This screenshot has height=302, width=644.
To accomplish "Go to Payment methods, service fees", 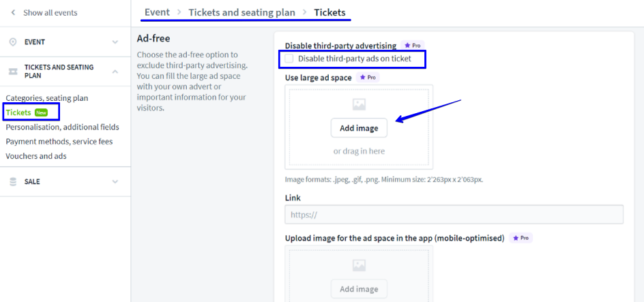I will click(x=59, y=142).
